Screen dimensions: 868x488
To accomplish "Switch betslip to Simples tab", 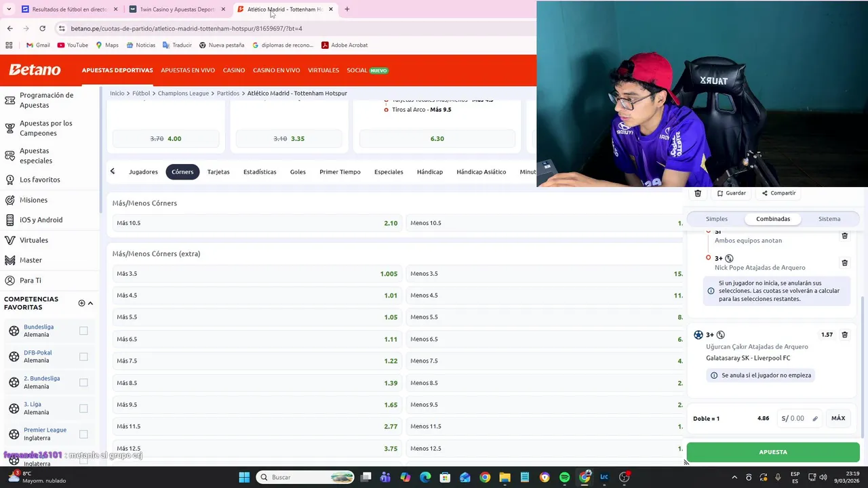I will (717, 219).
